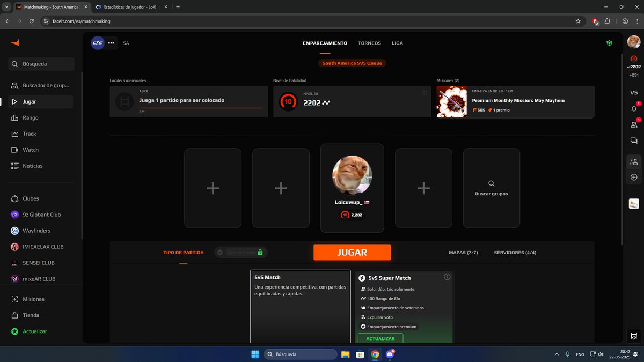The image size is (644, 362).
Task: Open the Búsqueda search field in the sidebar
Action: (x=41, y=64)
